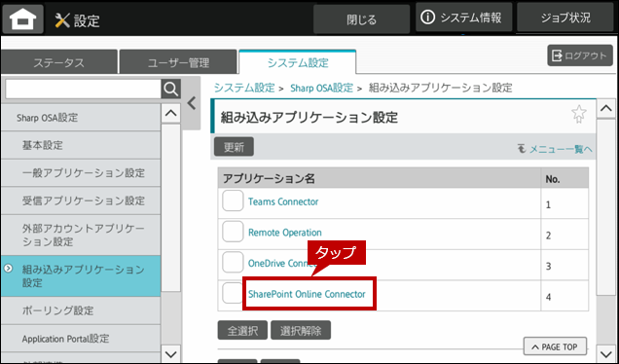The image size is (619, 364).
Task: Click Sharp OSA設定 in the breadcrumb
Action: 321,88
